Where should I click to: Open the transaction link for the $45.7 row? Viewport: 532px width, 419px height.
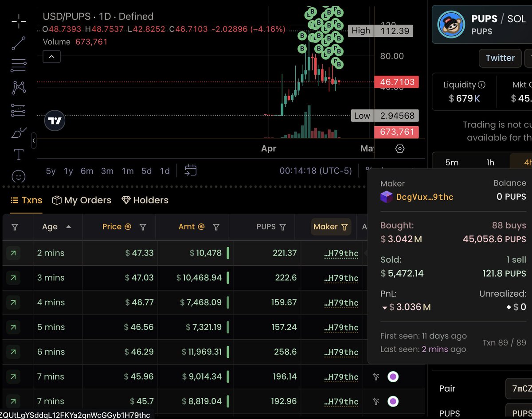click(13, 402)
